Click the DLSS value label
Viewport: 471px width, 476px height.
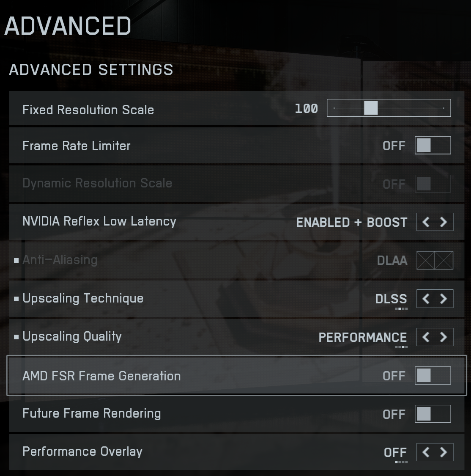click(x=391, y=299)
